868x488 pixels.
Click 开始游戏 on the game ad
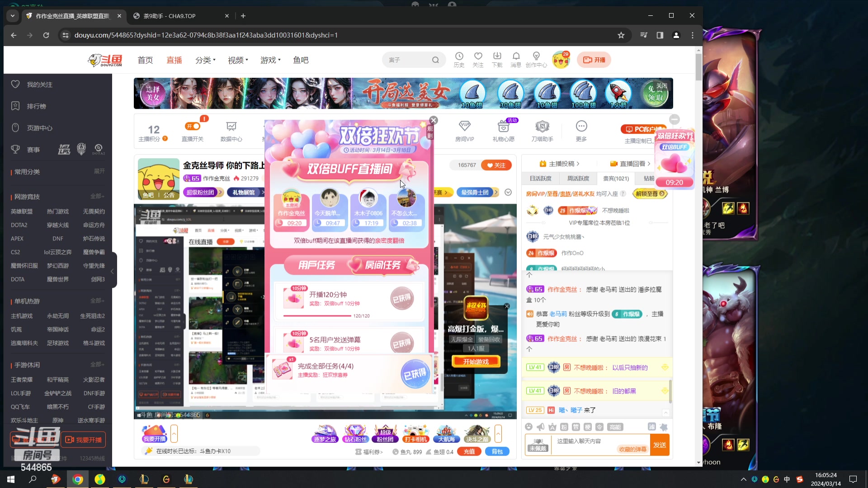click(x=476, y=361)
